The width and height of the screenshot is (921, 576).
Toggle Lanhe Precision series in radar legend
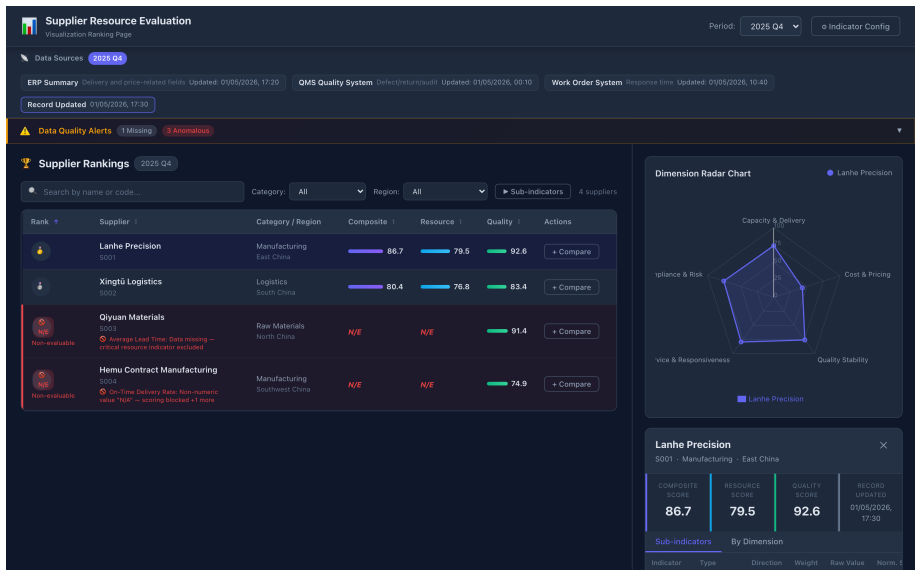770,399
